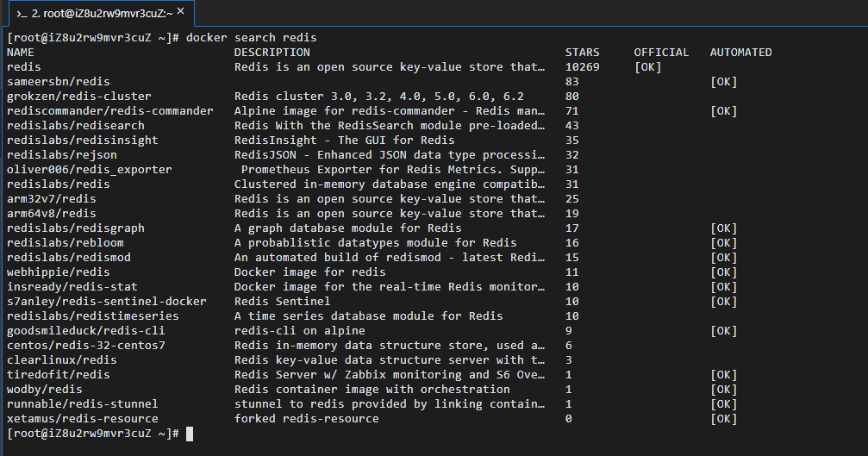This screenshot has height=456, width=868.
Task: Click grokzen/redis-cluster in the results
Action: (78, 97)
